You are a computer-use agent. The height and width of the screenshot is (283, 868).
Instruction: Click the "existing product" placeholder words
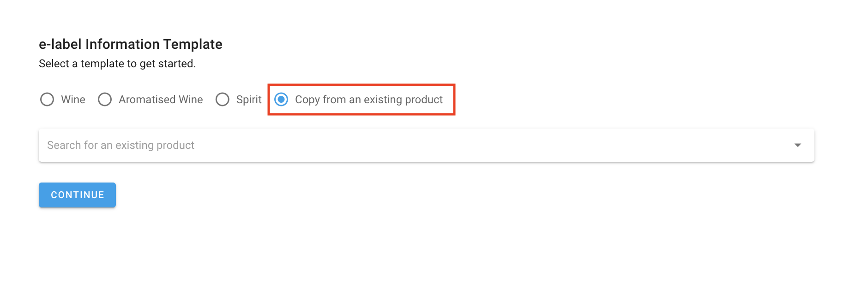155,145
